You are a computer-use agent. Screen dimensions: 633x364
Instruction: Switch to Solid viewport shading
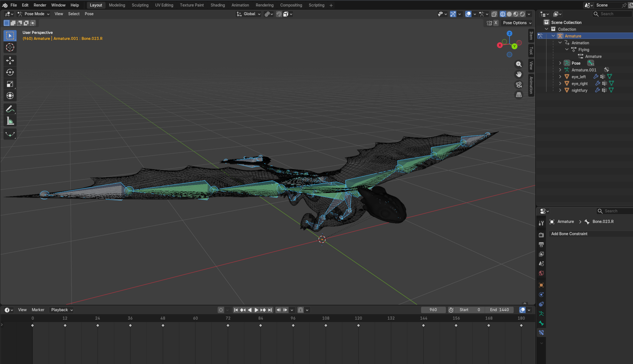click(x=509, y=14)
